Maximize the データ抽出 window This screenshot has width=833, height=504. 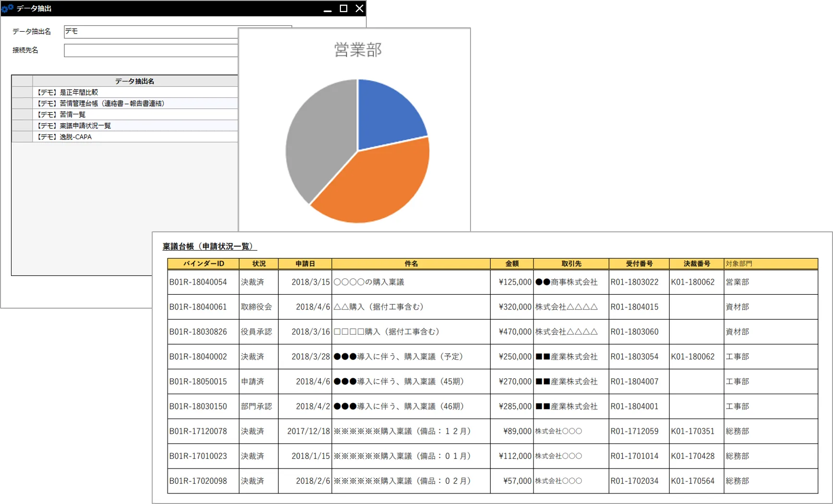(343, 8)
